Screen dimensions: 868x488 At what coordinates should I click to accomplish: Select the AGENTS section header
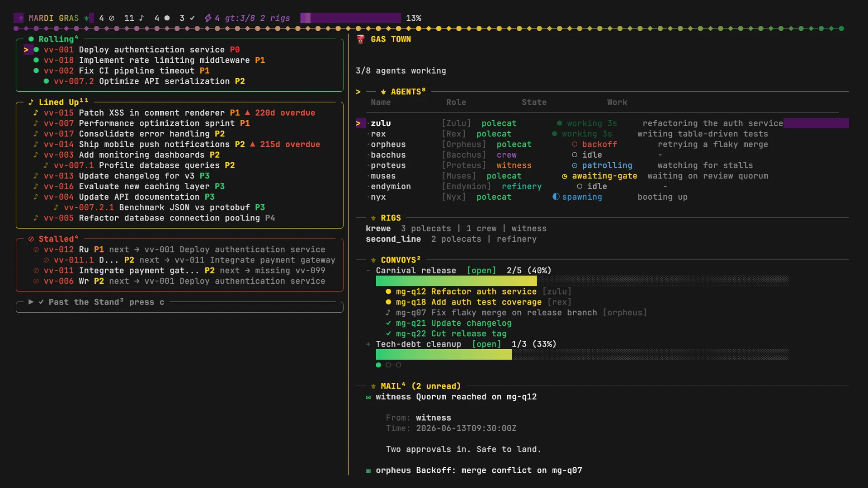coord(404,92)
